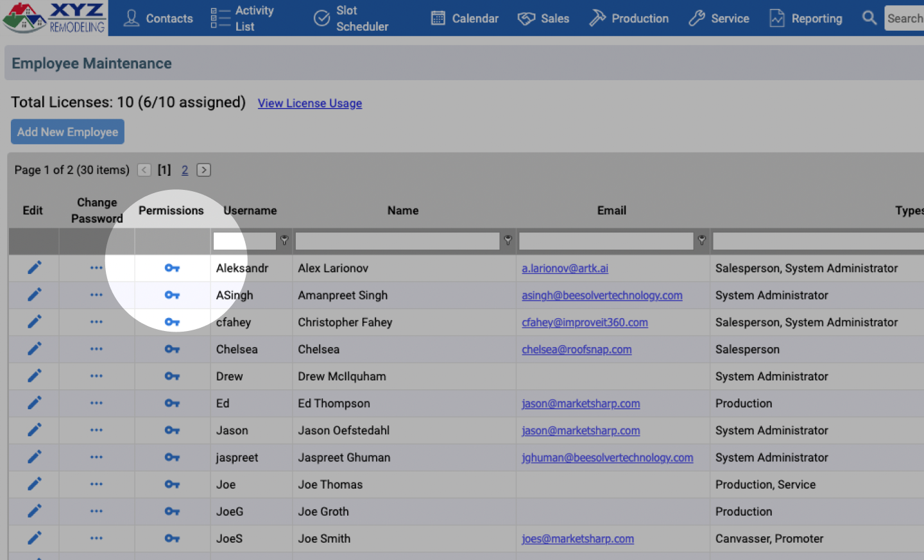Go to next page arrow

(x=203, y=170)
